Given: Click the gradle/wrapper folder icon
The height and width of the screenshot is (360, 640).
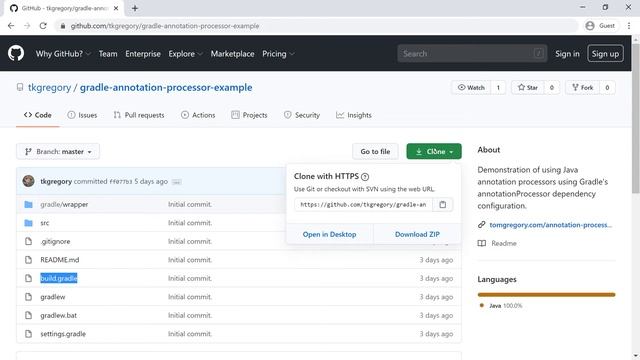Looking at the screenshot, I should (x=28, y=204).
